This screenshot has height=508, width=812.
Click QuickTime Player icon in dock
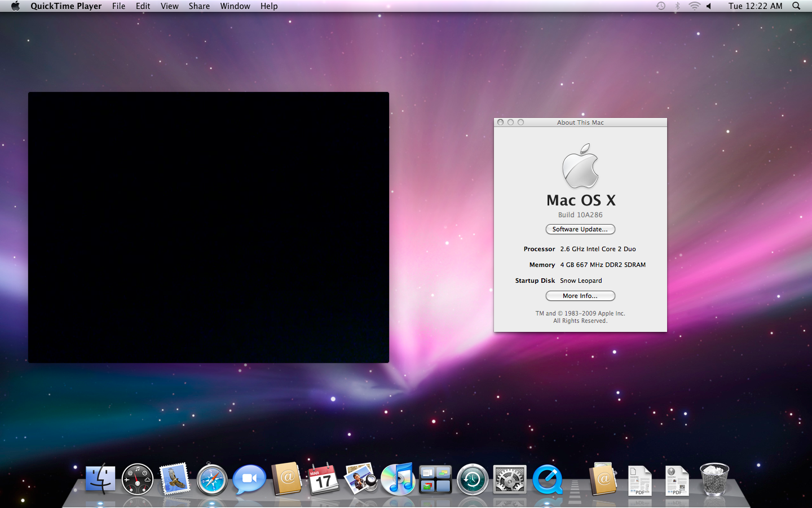pos(548,479)
